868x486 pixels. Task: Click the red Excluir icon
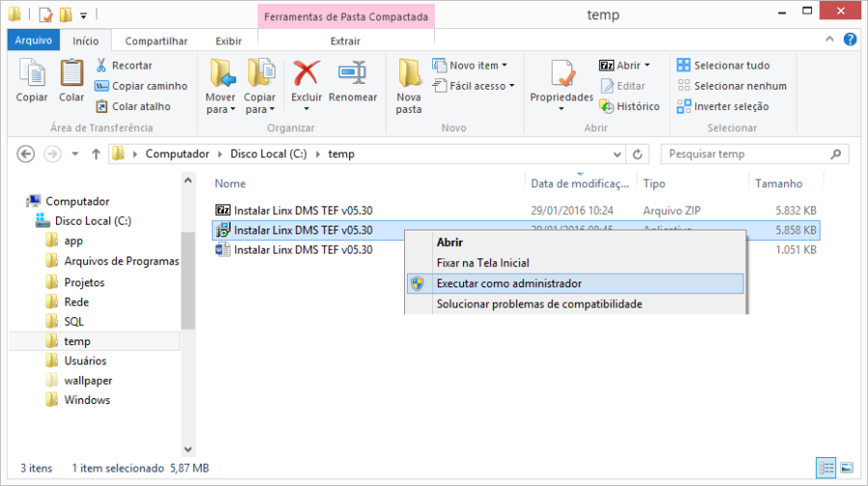[306, 73]
